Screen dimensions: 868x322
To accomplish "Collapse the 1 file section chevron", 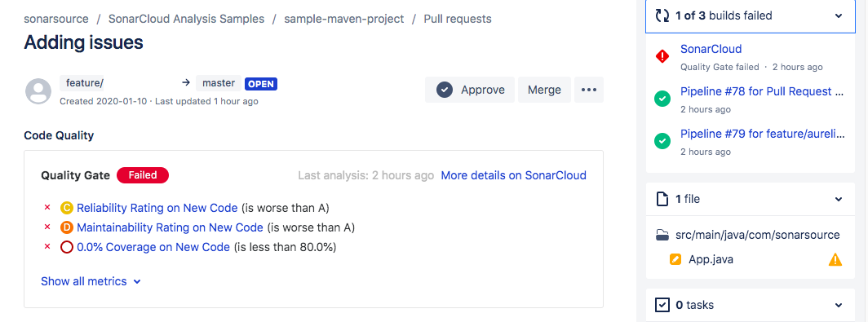I will [839, 199].
